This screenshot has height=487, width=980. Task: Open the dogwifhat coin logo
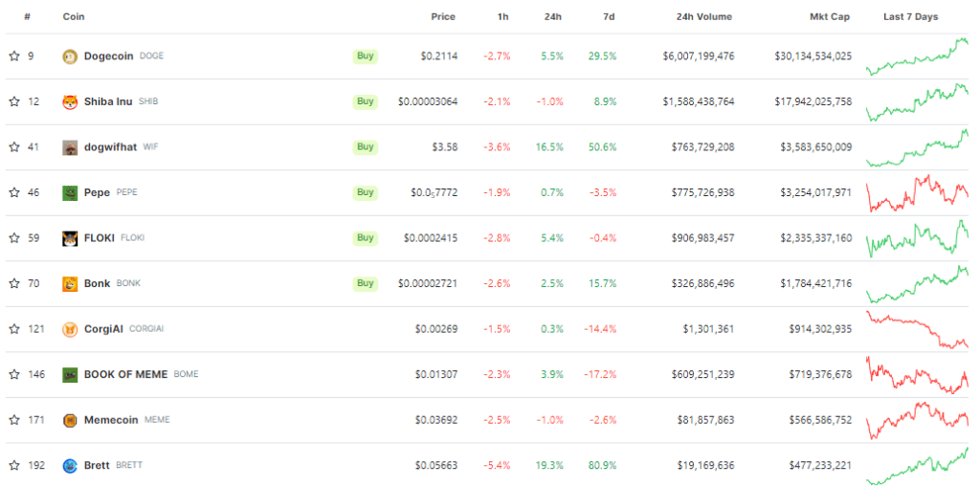[70, 147]
